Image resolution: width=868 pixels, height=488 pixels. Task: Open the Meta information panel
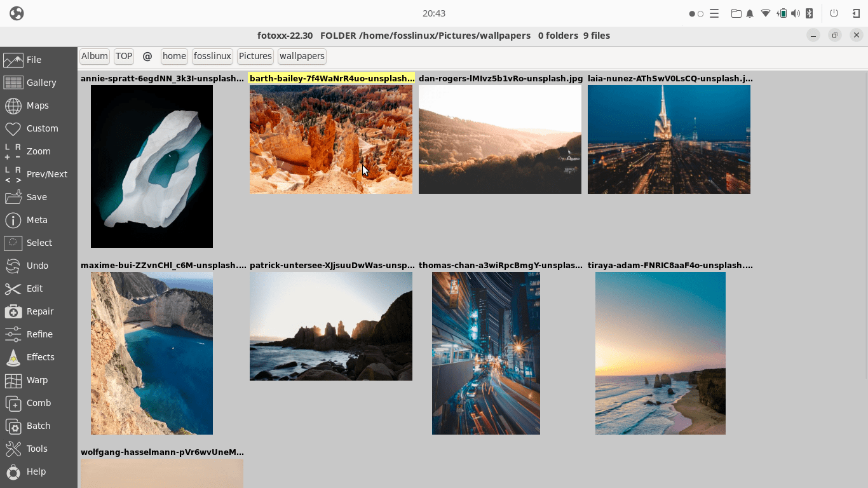(x=38, y=220)
